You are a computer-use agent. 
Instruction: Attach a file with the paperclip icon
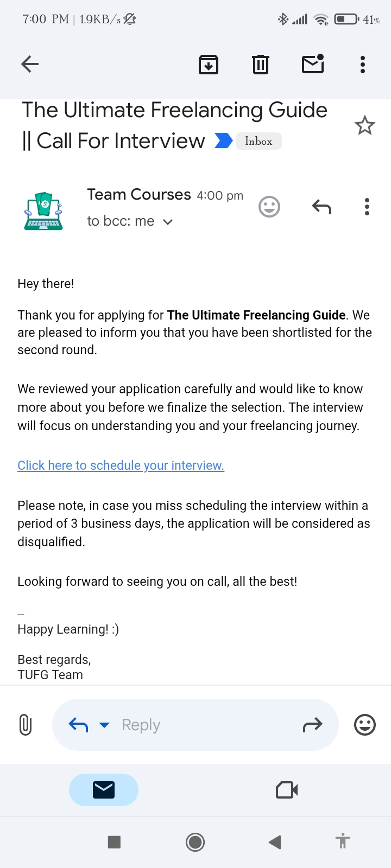click(26, 725)
